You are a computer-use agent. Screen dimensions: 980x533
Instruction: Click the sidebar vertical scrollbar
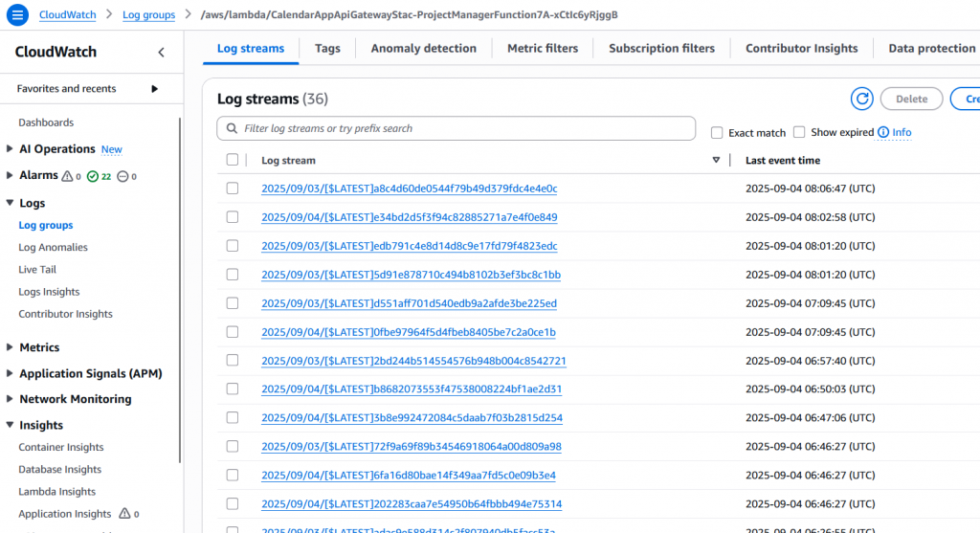180,291
